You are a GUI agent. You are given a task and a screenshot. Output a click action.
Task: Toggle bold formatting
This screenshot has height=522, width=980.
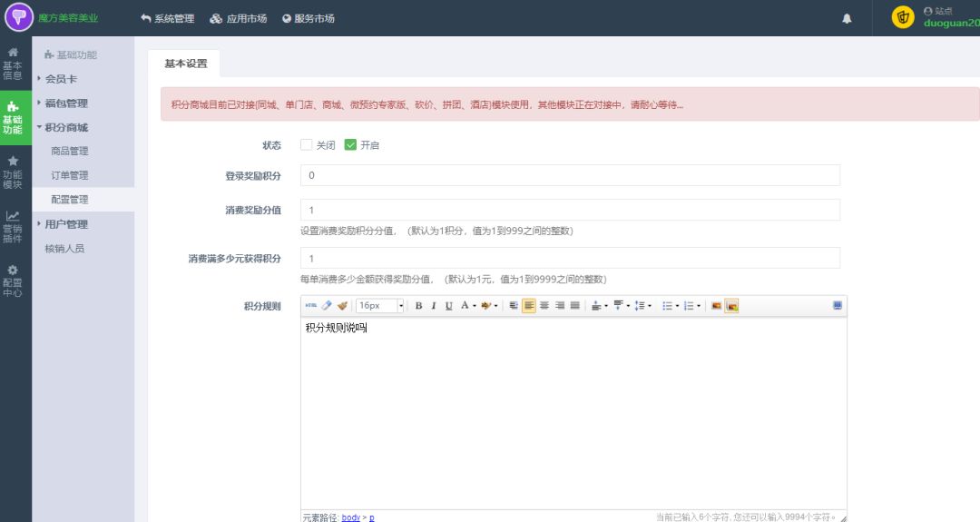click(x=418, y=306)
